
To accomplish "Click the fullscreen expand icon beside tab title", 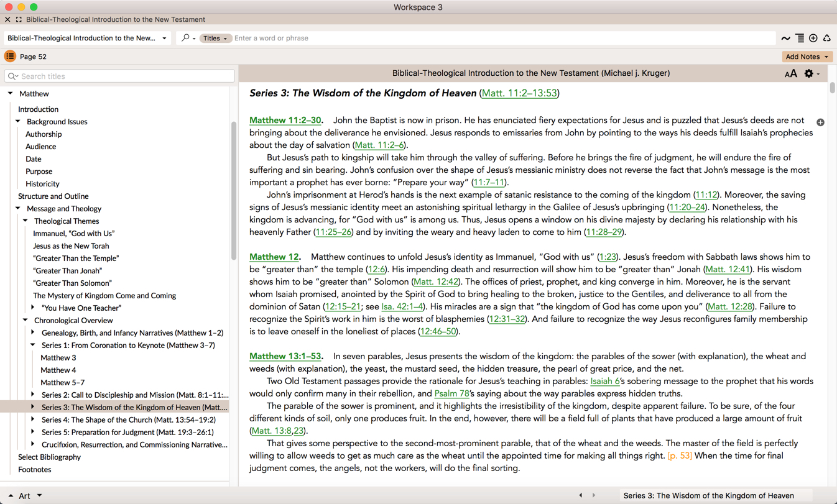I will tap(19, 19).
